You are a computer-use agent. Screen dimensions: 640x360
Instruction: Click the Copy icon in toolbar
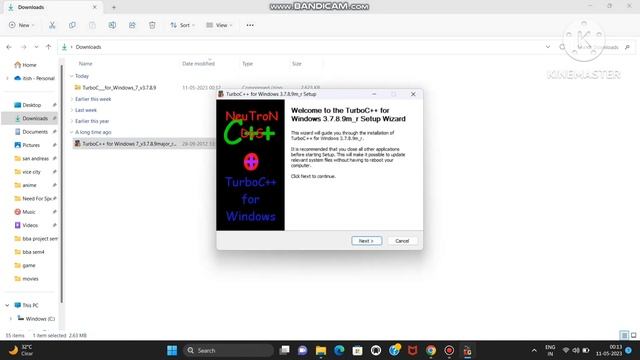pos(72,25)
